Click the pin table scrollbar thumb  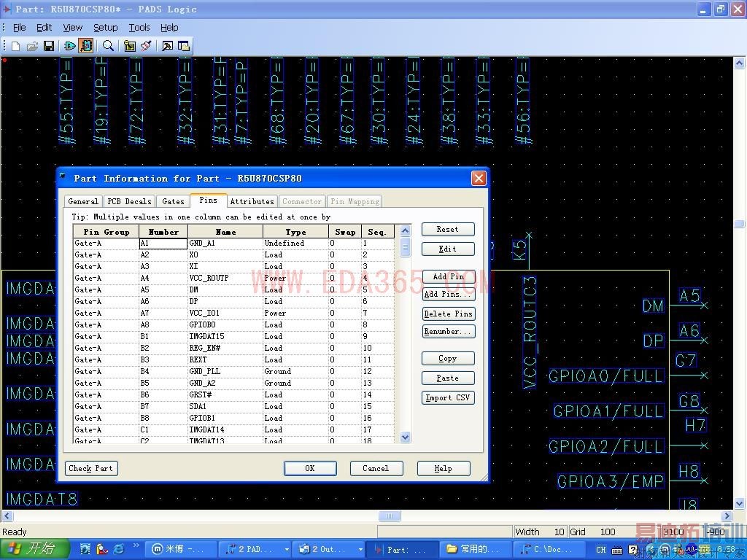point(405,248)
